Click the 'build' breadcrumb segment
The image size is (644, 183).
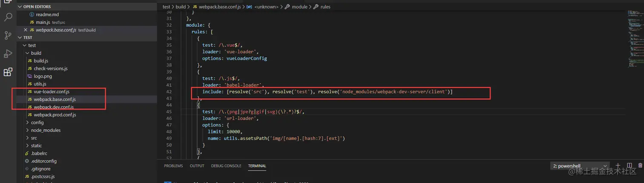pos(181,7)
